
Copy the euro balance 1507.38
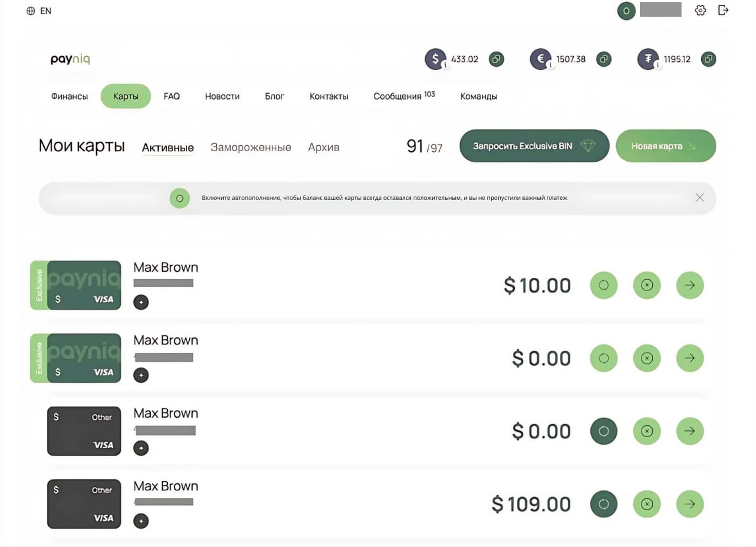(604, 59)
